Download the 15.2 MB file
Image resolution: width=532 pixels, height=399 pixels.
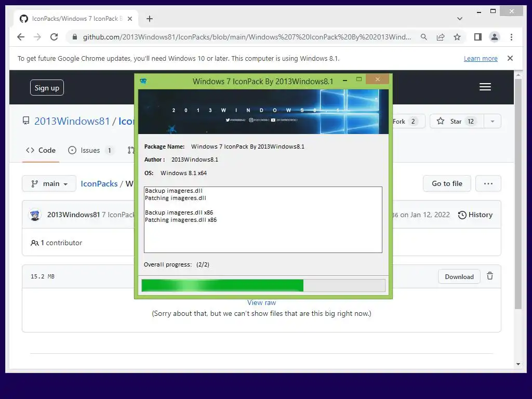click(459, 276)
